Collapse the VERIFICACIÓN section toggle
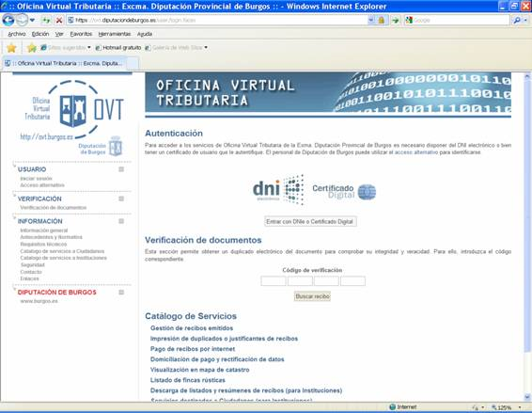 pyautogui.click(x=121, y=199)
